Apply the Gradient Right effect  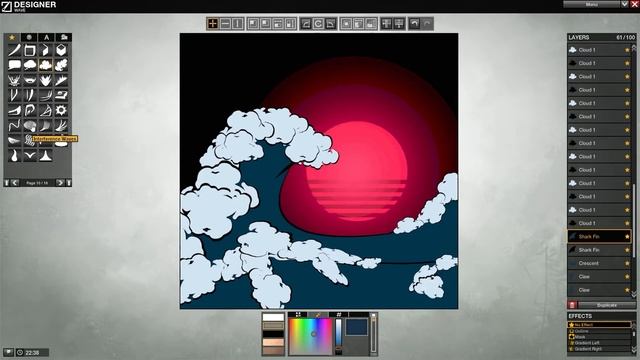(x=599, y=349)
